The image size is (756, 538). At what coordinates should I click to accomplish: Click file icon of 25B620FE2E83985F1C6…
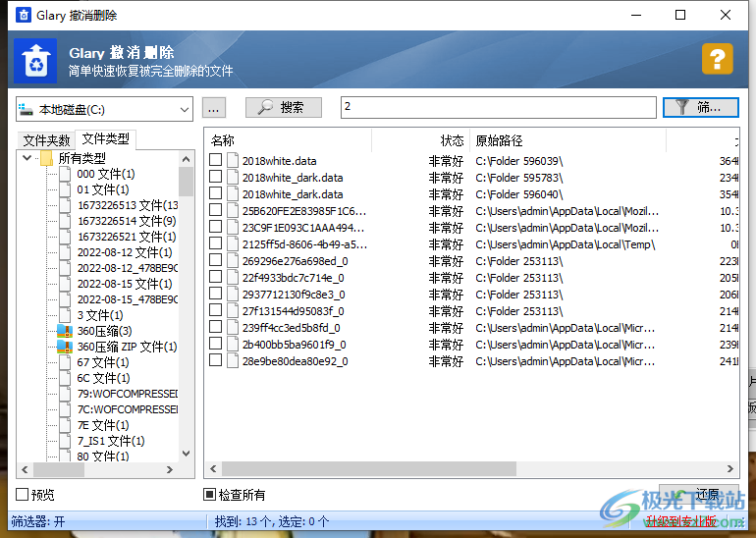233,211
